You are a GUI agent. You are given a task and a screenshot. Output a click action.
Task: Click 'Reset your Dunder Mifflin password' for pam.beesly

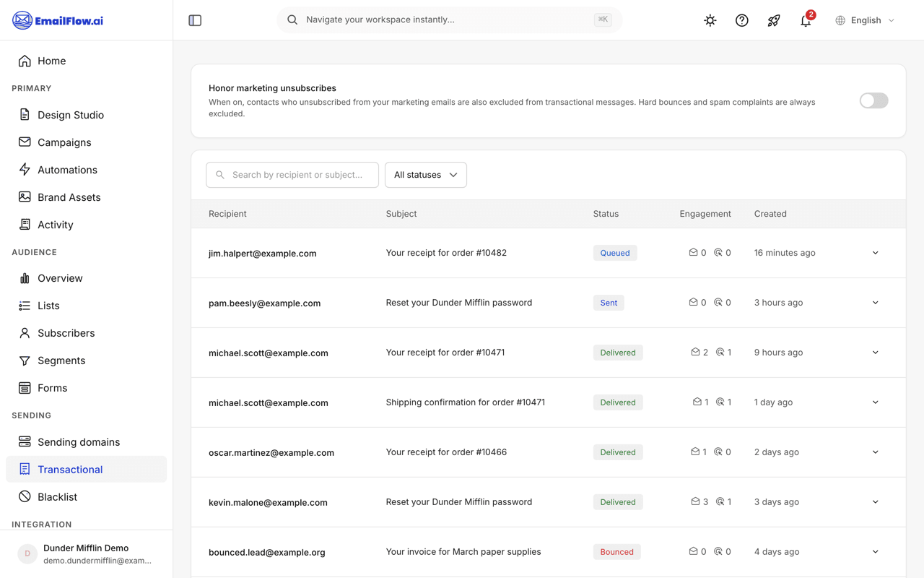pos(459,303)
